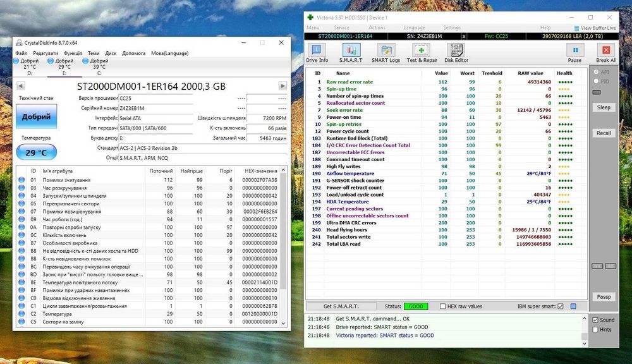Image resolution: width=632 pixels, height=364 pixels.
Task: Click the Passp button
Action: pyautogui.click(x=604, y=296)
